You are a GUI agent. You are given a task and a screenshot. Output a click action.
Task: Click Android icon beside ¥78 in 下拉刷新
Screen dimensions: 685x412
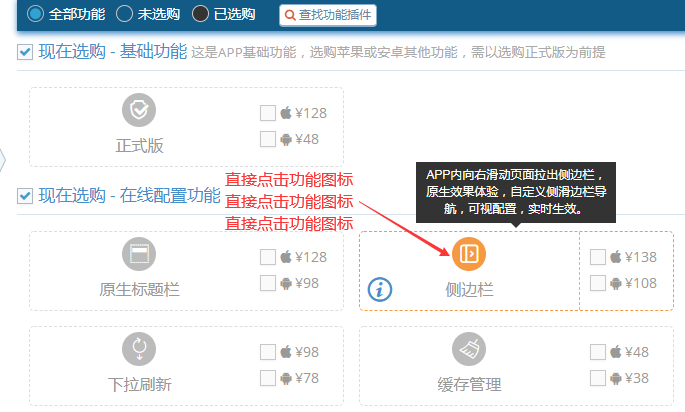pyautogui.click(x=286, y=378)
